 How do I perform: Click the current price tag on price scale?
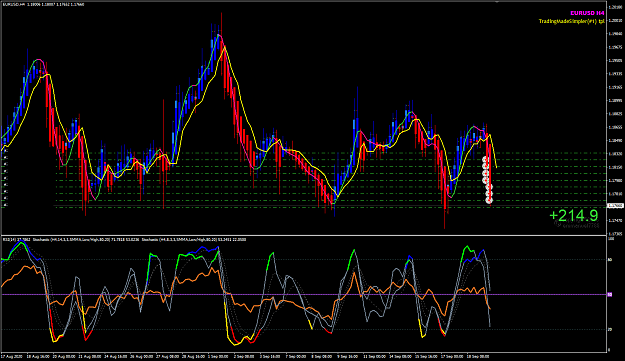click(615, 206)
